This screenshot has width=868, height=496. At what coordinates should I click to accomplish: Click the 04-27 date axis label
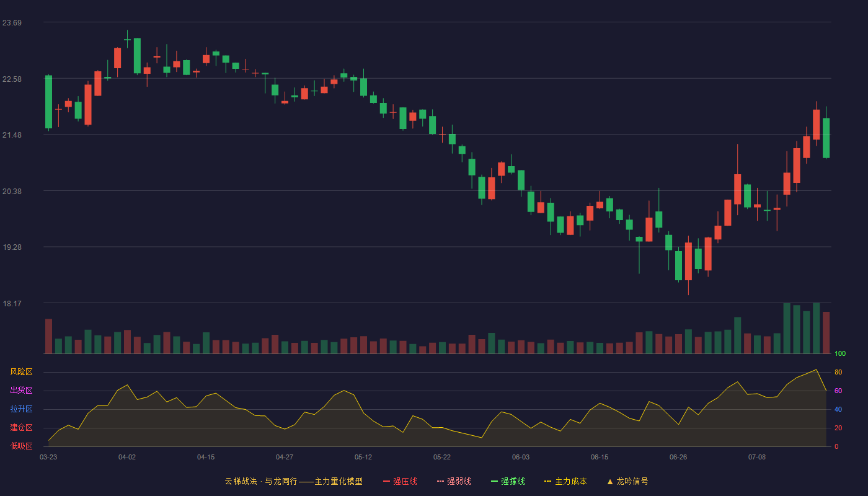285,457
